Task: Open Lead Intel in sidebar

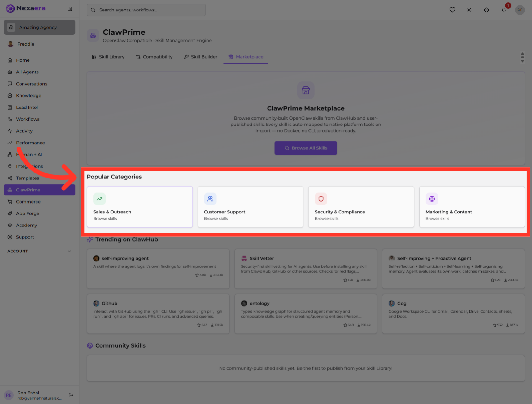Action: (x=39, y=107)
